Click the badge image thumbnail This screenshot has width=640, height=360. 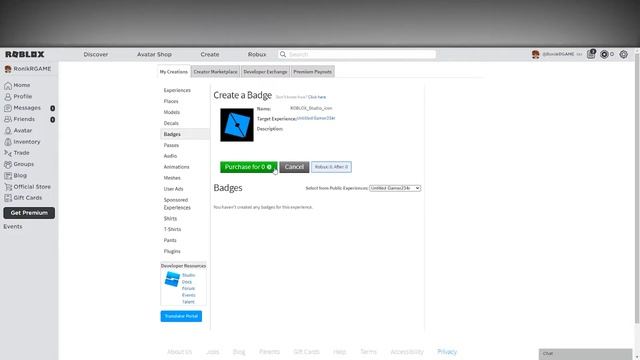[237, 125]
